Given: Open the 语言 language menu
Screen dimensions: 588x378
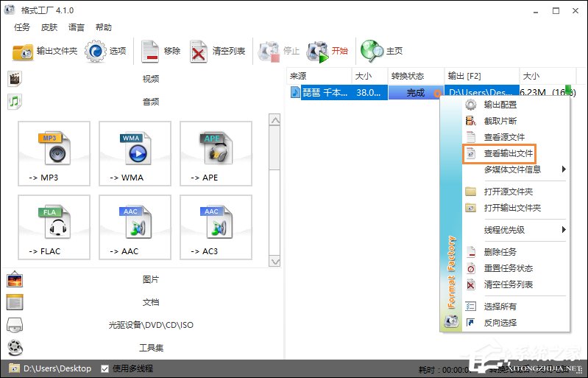Looking at the screenshot, I should click(x=77, y=27).
